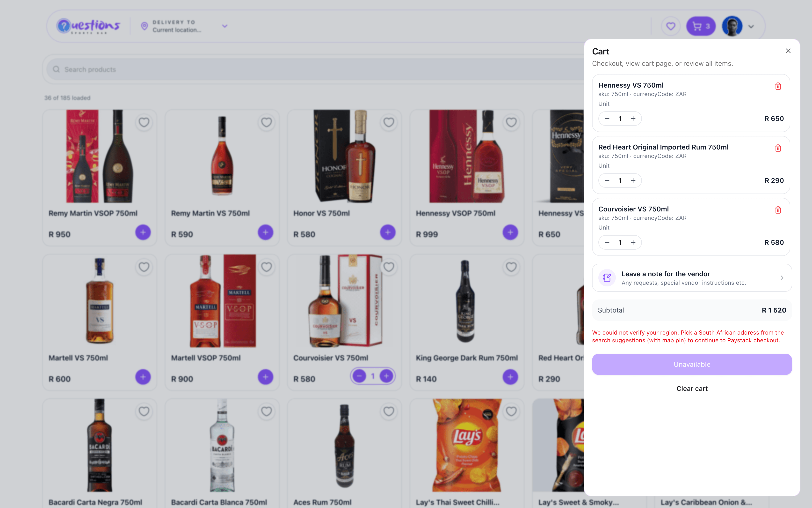The width and height of the screenshot is (812, 508).
Task: Open Remy Martin VSOP product image
Action: tap(100, 156)
